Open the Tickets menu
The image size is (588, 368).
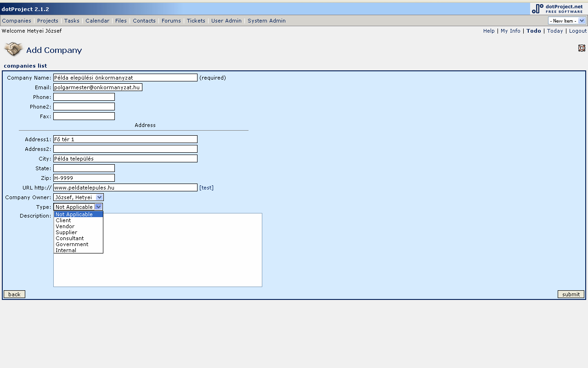pos(196,21)
